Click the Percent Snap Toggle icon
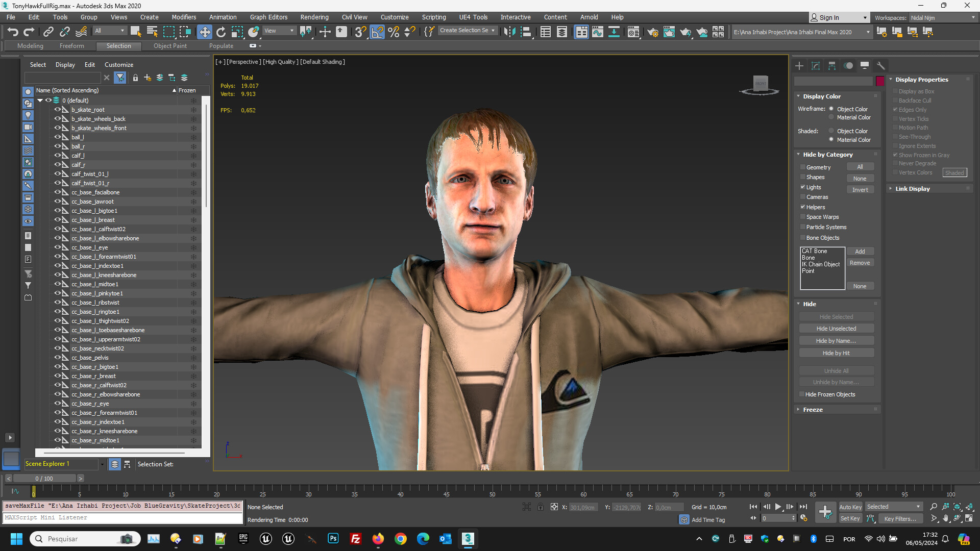The image size is (980, 551). pos(393,32)
